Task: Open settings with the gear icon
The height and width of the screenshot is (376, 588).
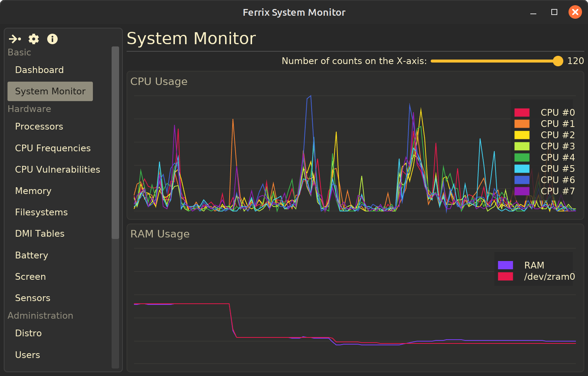Action: click(34, 39)
